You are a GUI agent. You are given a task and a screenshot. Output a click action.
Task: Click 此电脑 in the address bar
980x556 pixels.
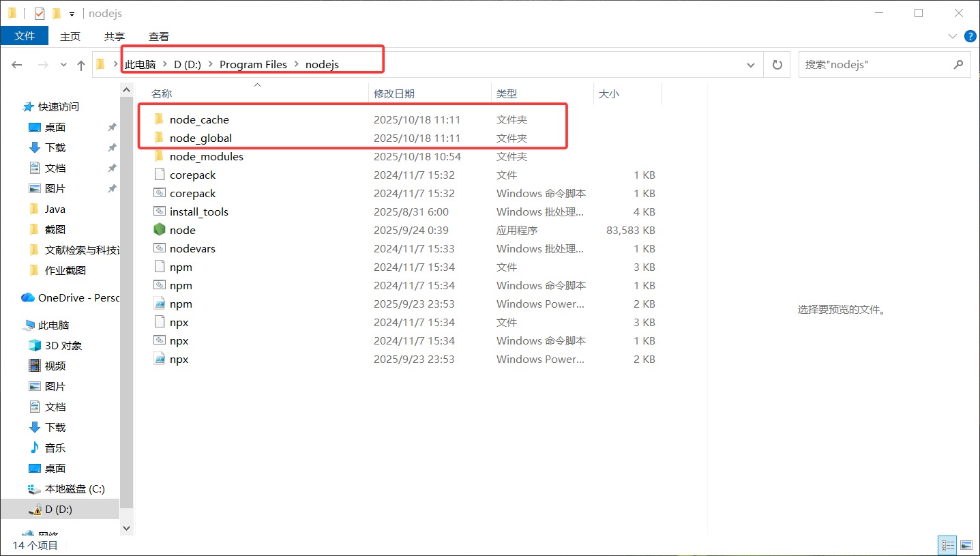(140, 64)
